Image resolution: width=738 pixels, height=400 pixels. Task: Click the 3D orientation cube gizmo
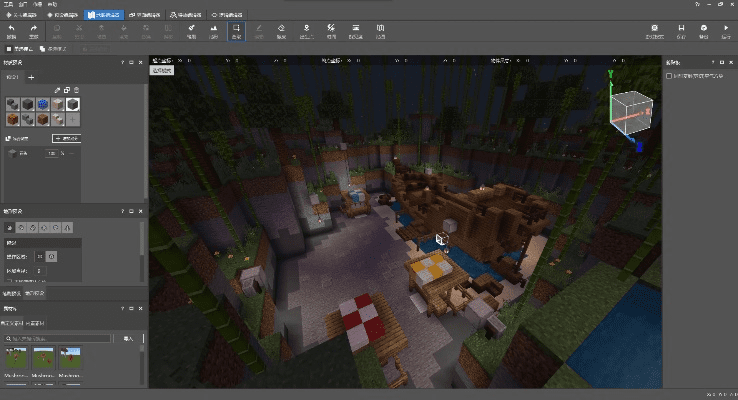[x=630, y=110]
